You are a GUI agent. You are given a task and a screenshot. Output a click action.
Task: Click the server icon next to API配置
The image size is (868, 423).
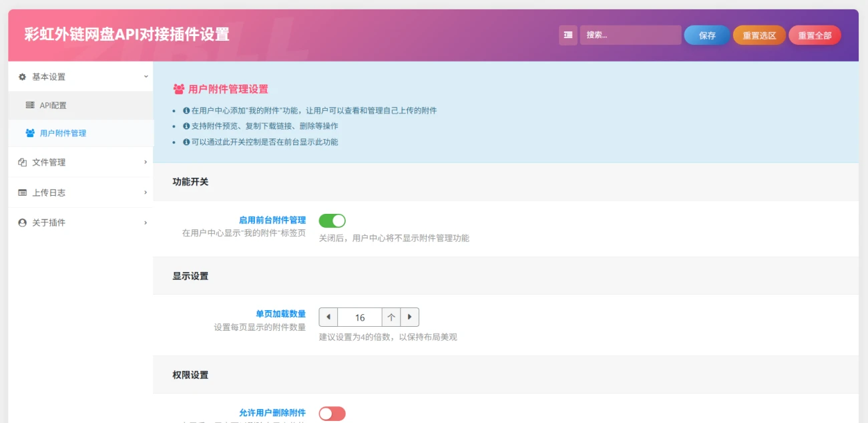tap(30, 105)
